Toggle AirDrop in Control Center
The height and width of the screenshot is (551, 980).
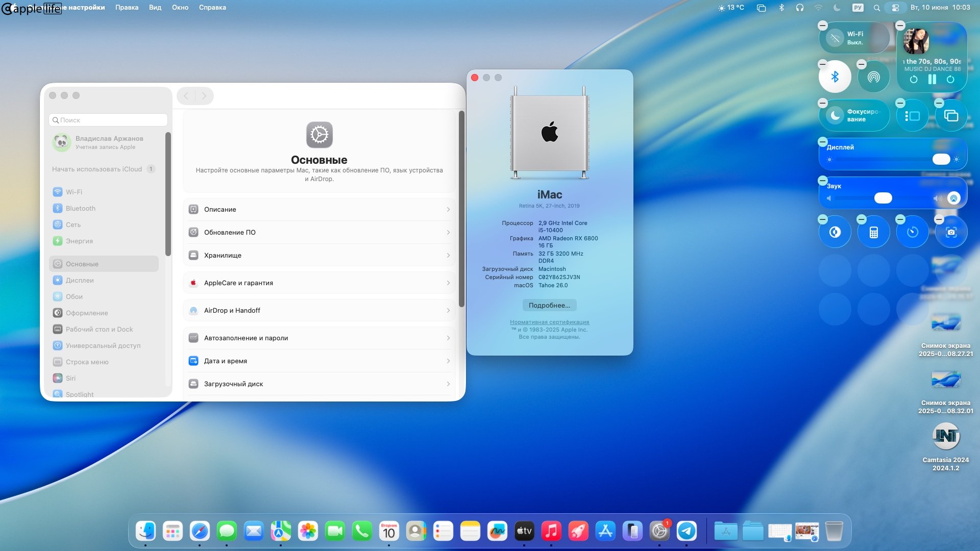coord(873,77)
